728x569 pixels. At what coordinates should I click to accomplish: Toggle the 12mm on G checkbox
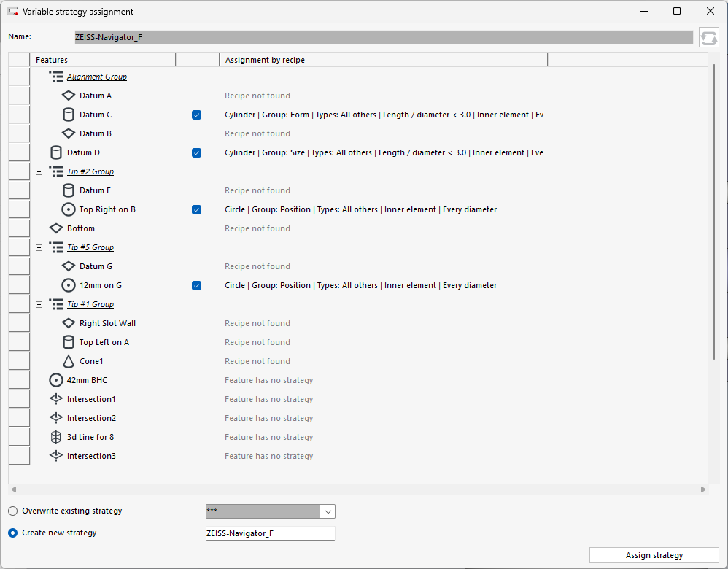coord(196,285)
